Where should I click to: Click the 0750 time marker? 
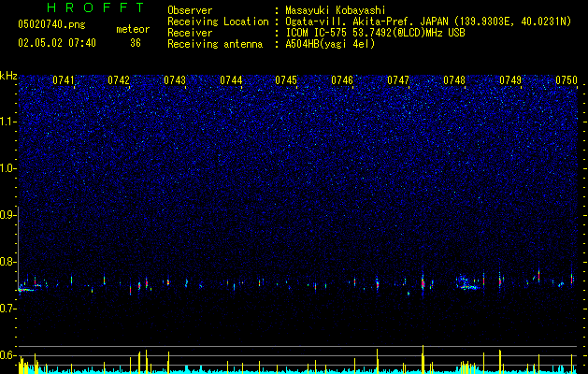coord(566,80)
